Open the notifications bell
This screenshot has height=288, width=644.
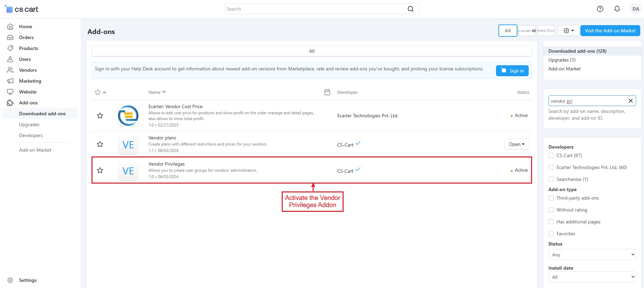click(617, 9)
